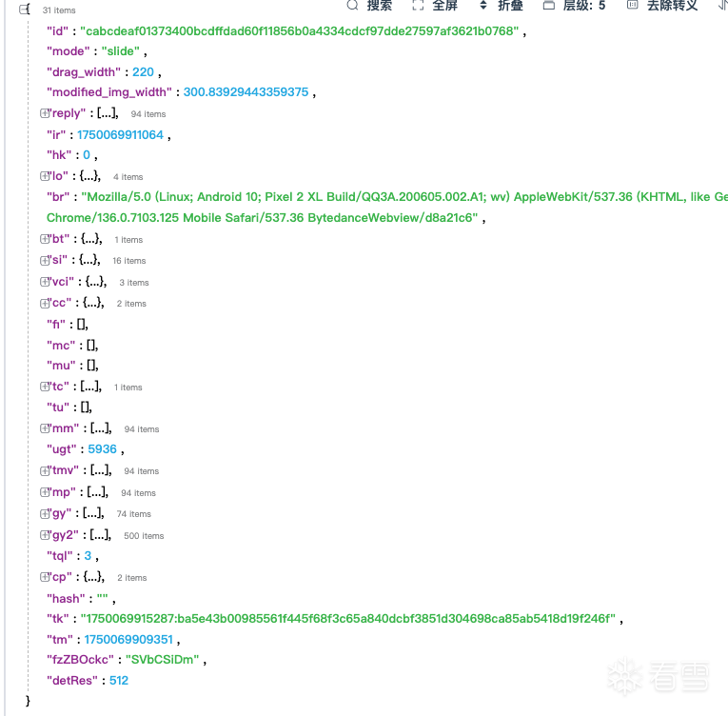Viewport: 728px width, 716px height.
Task: Select the Chrome/136.0.7103.125 line of text
Action: [263, 218]
